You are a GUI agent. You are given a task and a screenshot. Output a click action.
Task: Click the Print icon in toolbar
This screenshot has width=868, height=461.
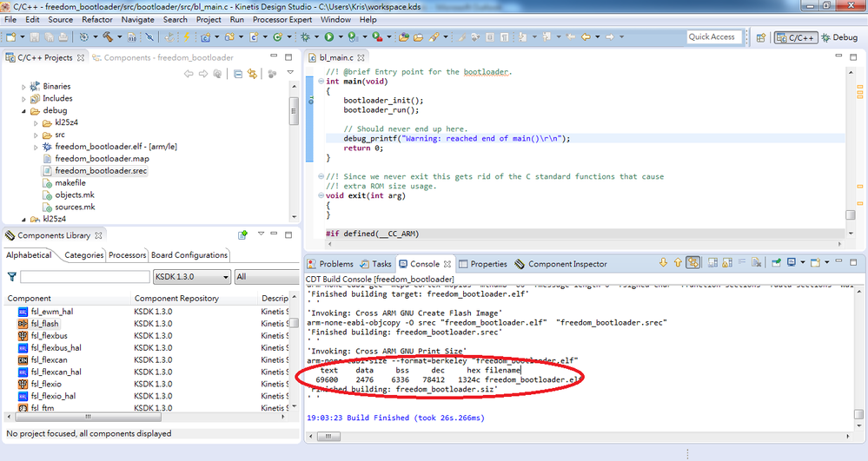[x=63, y=37]
